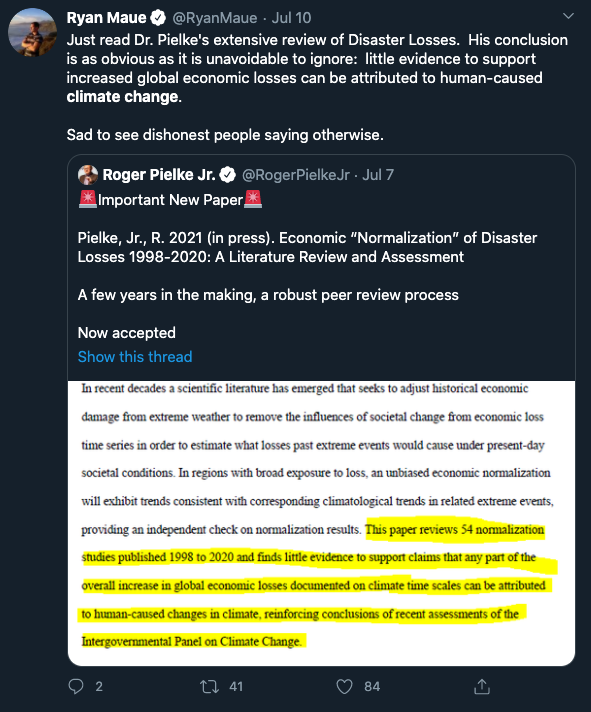Click Ryan Maue's verified badge
Image resolution: width=591 pixels, height=712 pixels.
click(158, 18)
